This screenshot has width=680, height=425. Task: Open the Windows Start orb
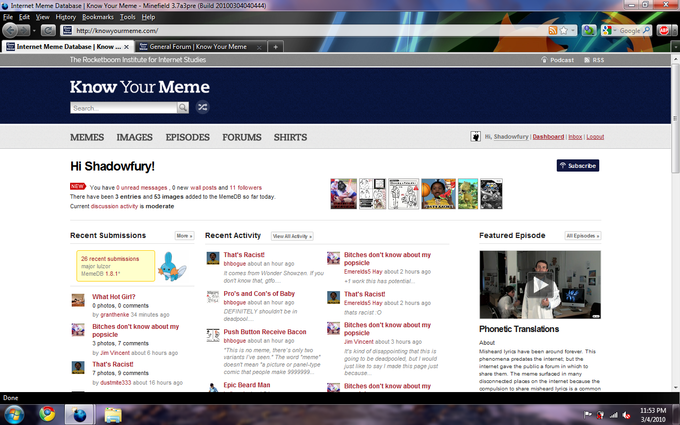14,414
